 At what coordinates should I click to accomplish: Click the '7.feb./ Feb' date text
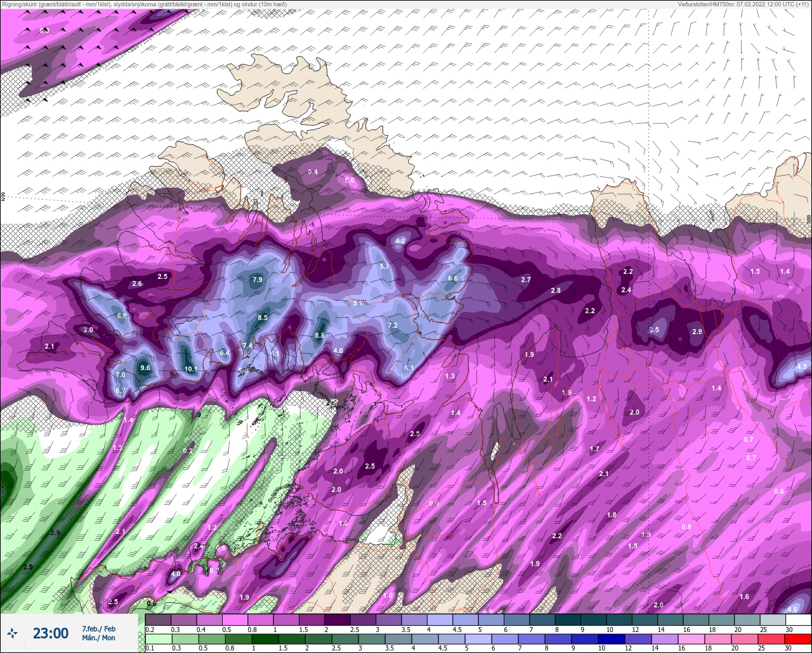[x=99, y=628]
